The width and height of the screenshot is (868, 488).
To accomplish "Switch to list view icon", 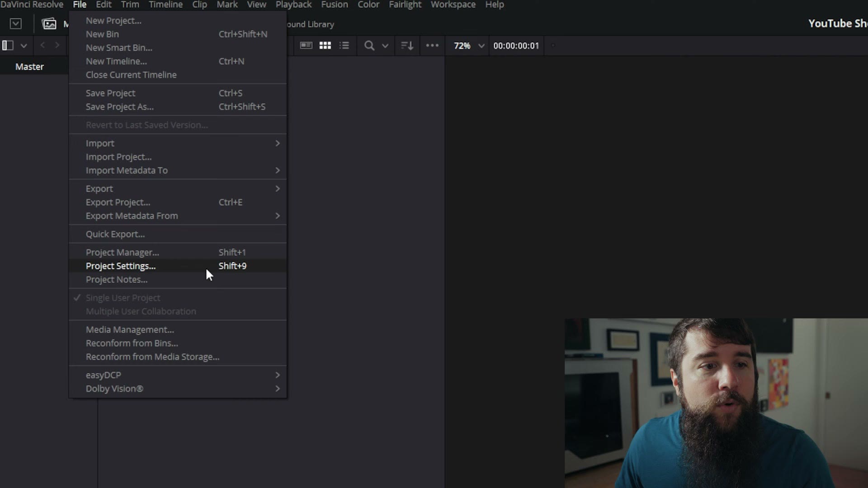I will coord(344,45).
